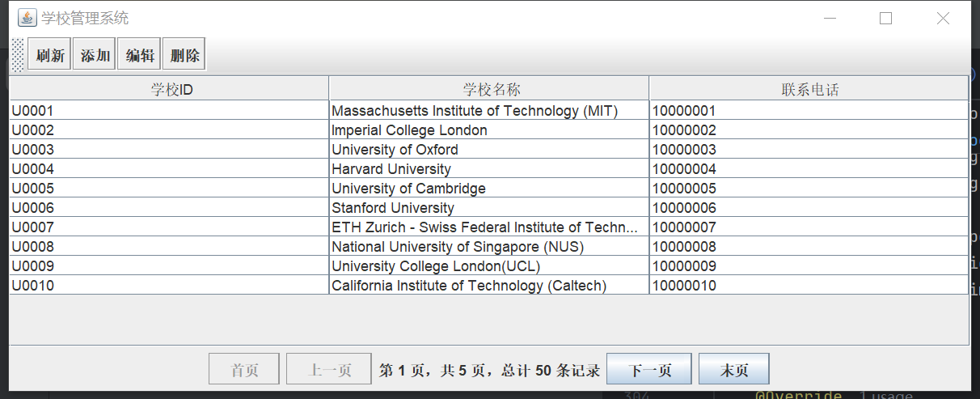Click phone number 10000007
The width and height of the screenshot is (980, 399).
[x=809, y=227]
